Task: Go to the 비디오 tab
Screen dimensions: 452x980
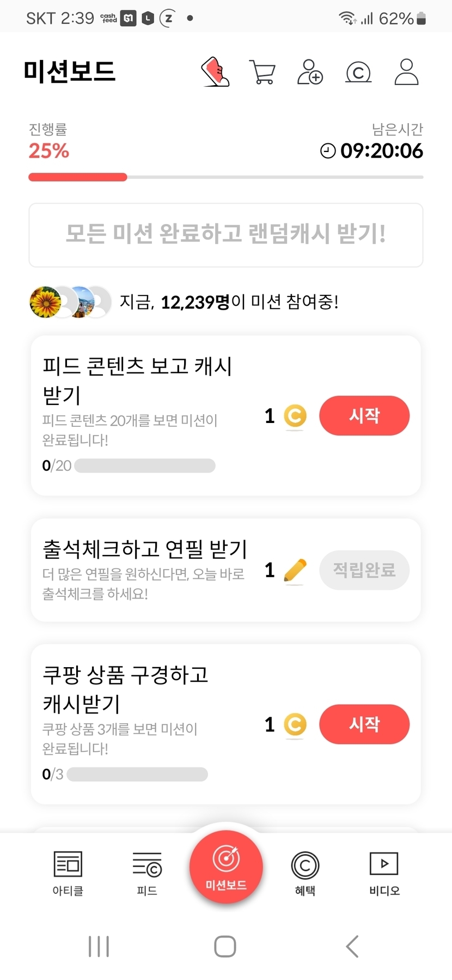Action: (x=384, y=873)
